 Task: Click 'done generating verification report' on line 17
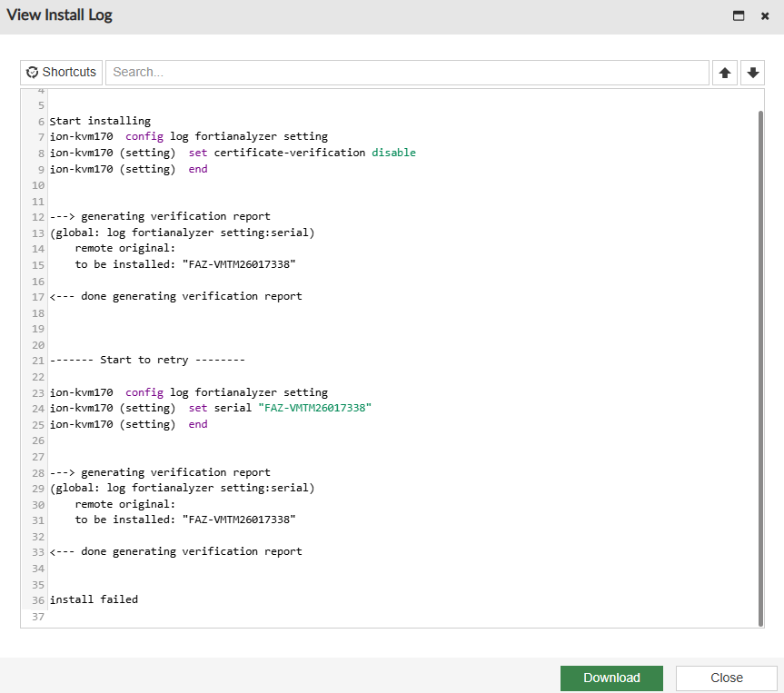(x=192, y=296)
